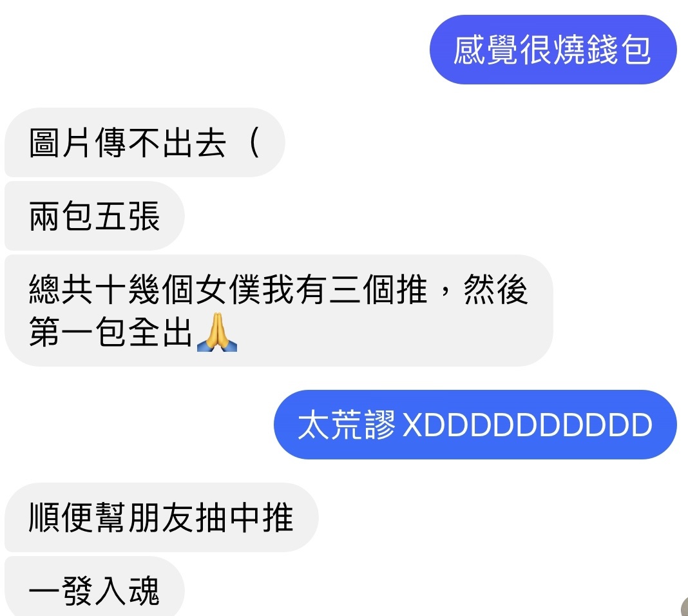The width and height of the screenshot is (688, 616).
Task: Click the praying hands emoji
Action: (x=216, y=332)
